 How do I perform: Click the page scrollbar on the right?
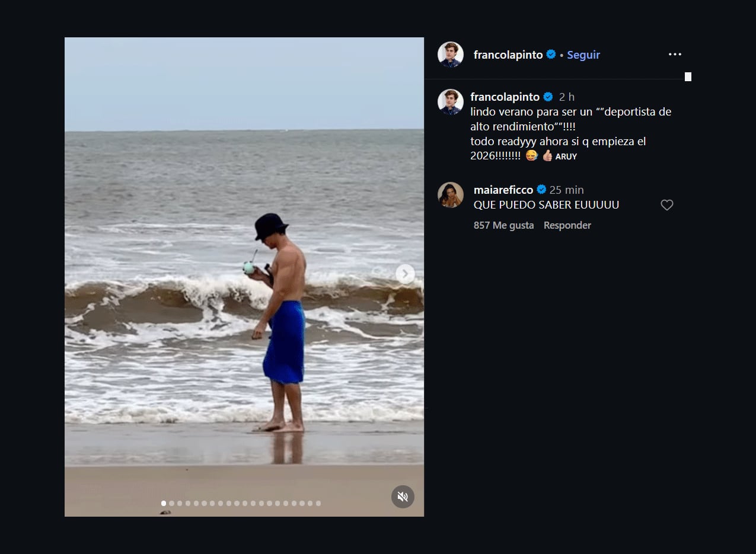pos(688,76)
